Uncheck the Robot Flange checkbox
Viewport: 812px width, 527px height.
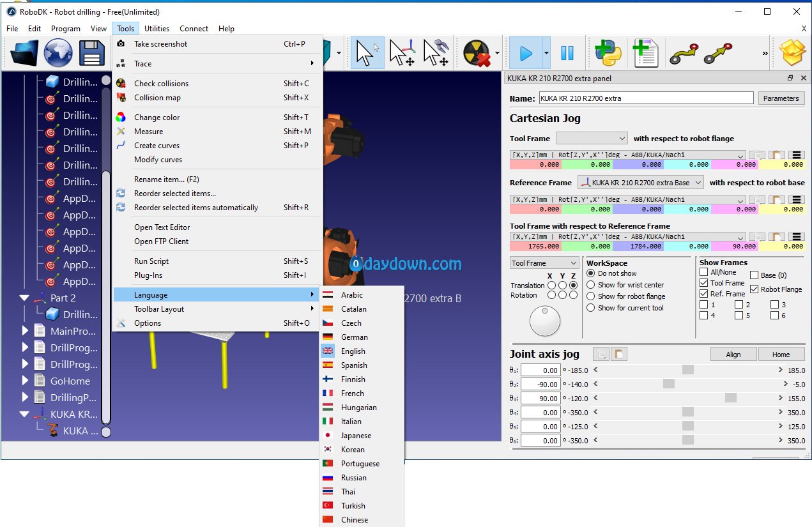pos(754,289)
